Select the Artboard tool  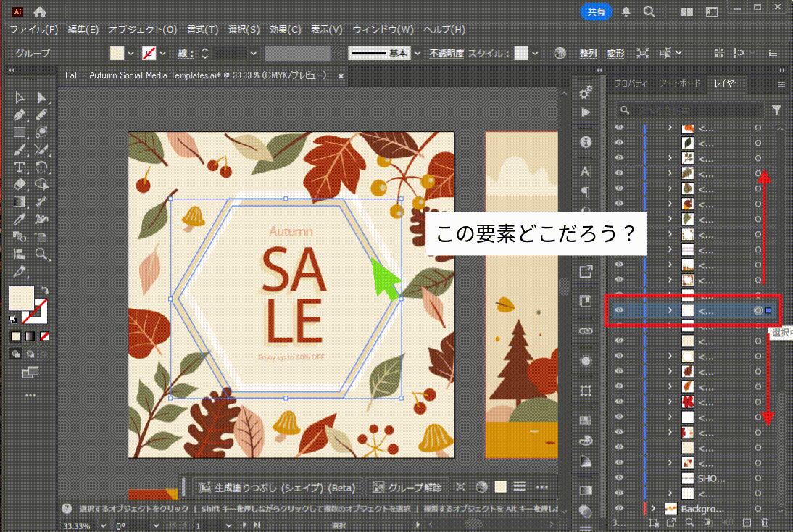click(x=41, y=236)
